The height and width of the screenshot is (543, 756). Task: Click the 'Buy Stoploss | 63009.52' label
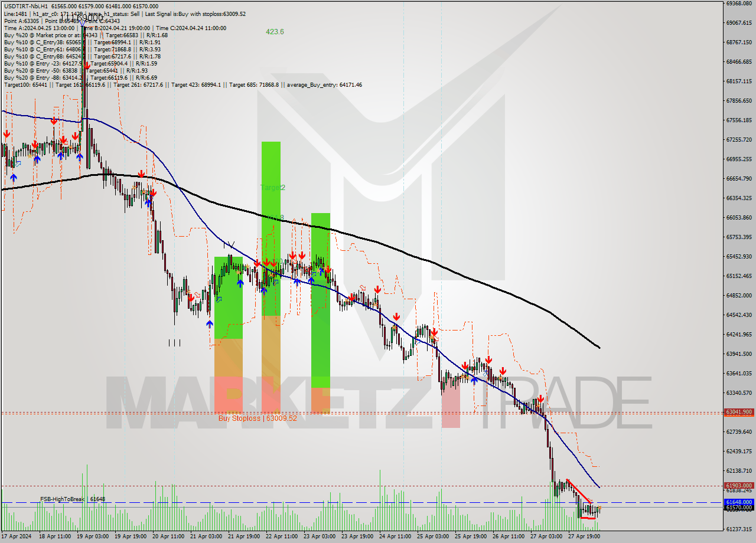[x=258, y=418]
